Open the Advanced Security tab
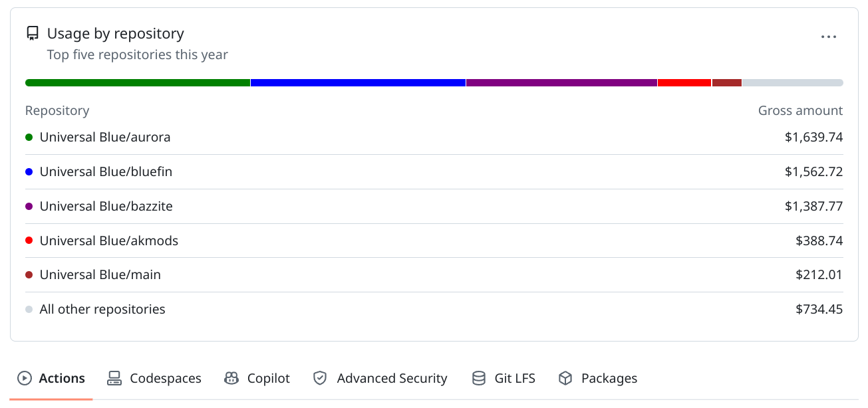The image size is (868, 408). click(x=392, y=378)
